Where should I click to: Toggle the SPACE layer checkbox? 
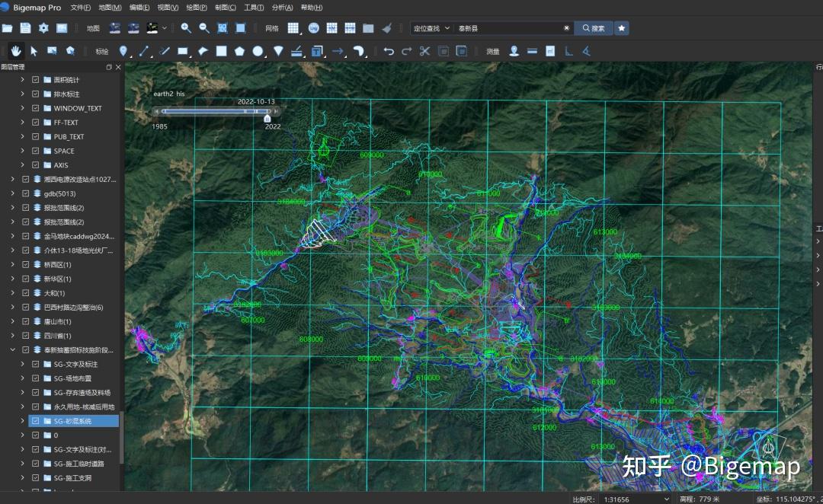(x=36, y=151)
